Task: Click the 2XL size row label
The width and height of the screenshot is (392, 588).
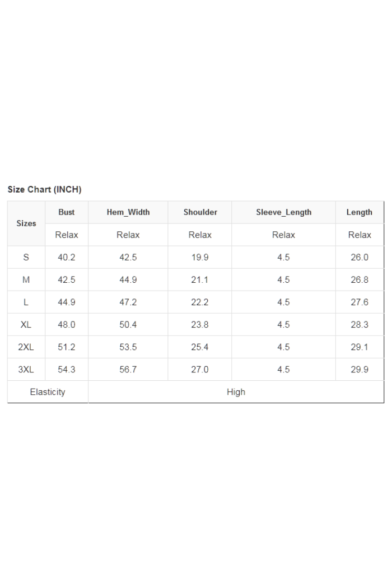Action: [x=26, y=347]
